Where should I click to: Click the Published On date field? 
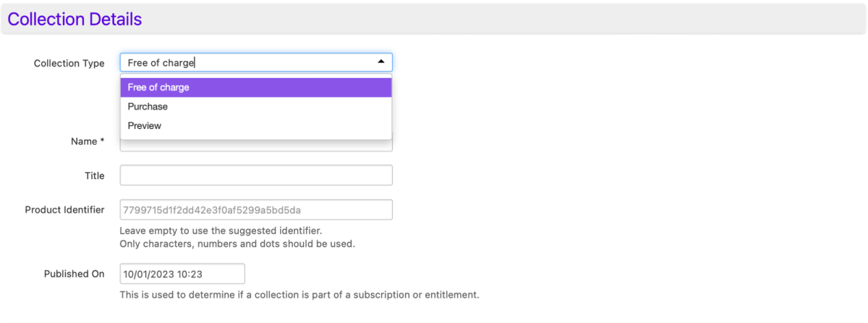(182, 274)
